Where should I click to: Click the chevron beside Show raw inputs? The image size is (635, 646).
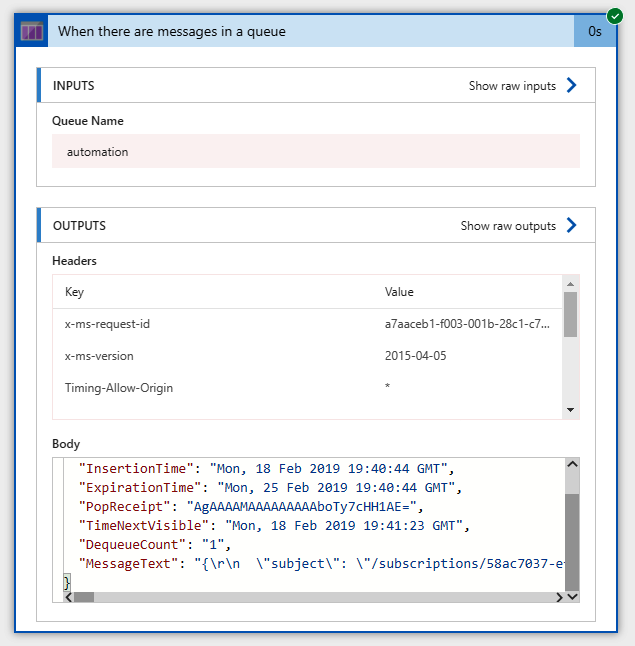572,86
